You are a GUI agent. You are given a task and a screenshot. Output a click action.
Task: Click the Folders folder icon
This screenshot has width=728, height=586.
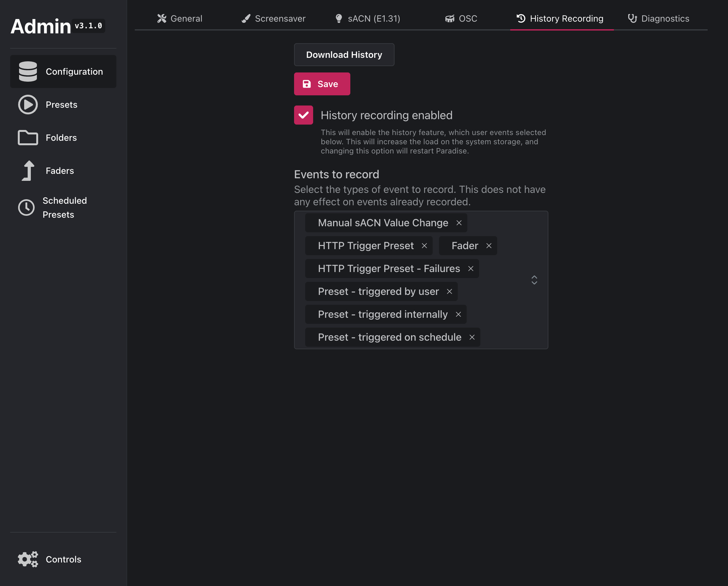coord(28,138)
